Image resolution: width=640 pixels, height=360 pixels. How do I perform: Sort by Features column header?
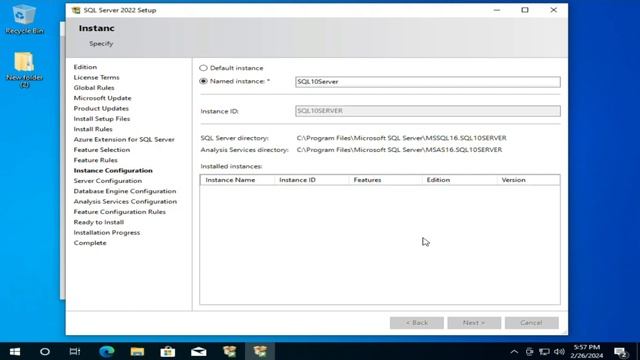385,180
